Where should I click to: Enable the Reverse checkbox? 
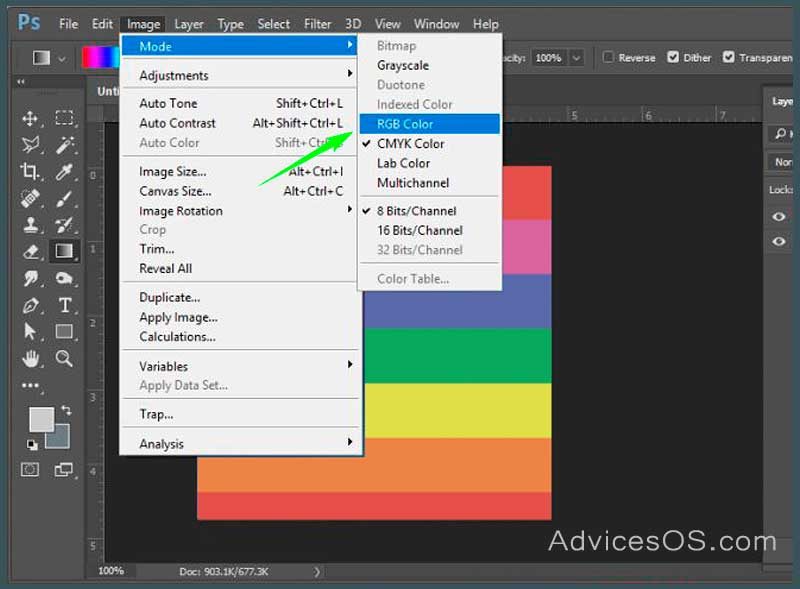coord(608,58)
